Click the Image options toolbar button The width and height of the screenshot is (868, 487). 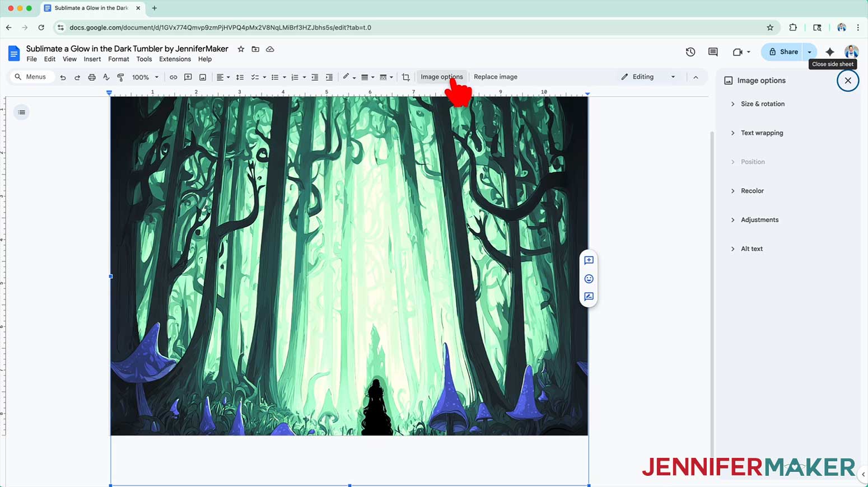(442, 77)
